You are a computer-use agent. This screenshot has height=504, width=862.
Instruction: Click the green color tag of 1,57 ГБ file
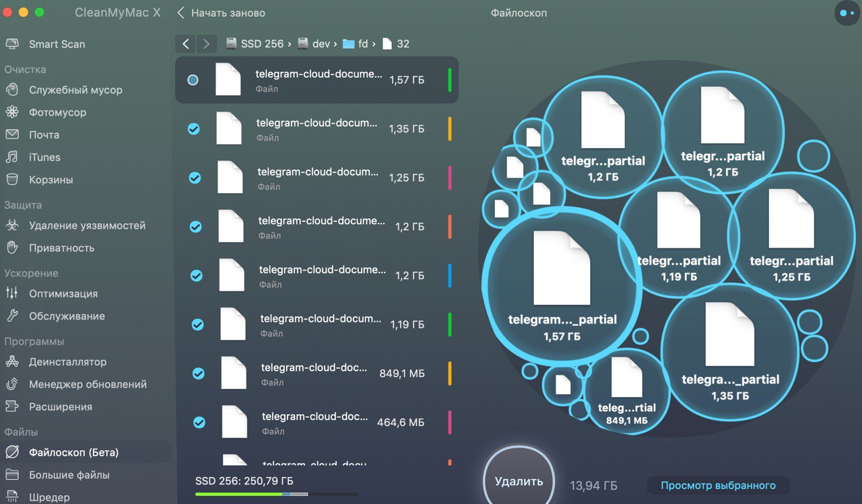(x=450, y=79)
